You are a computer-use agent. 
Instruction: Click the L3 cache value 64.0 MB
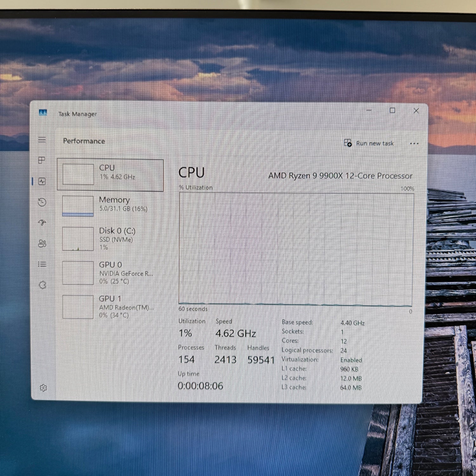(351, 388)
